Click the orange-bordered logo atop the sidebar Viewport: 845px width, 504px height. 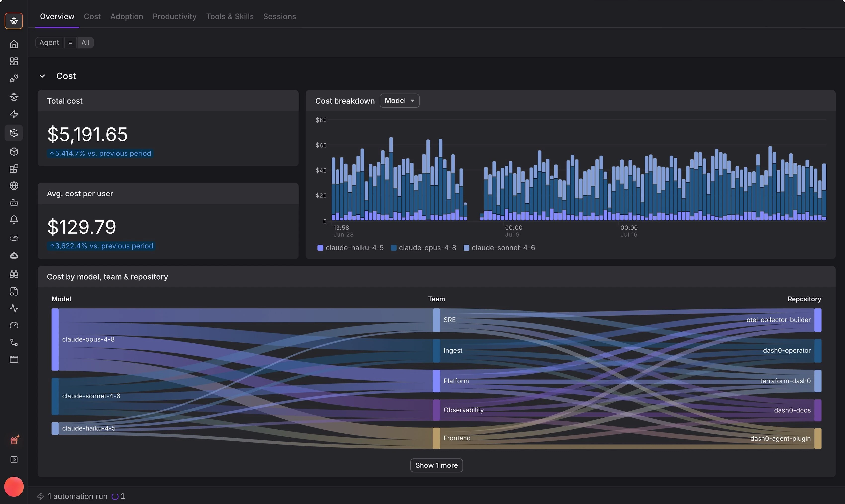coord(14,21)
